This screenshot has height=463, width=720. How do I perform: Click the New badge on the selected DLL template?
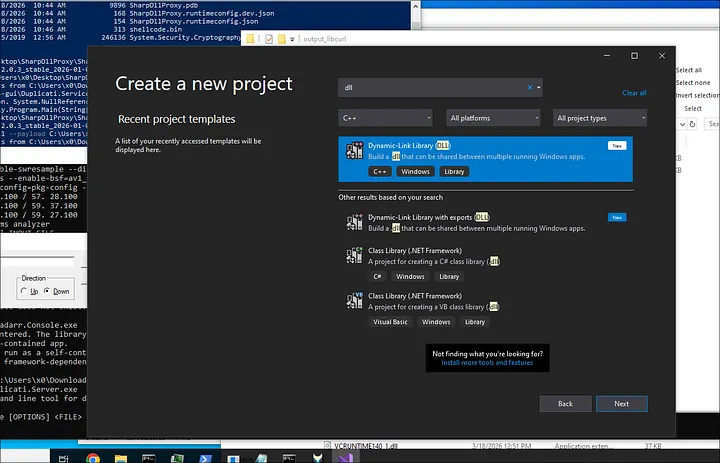click(x=617, y=146)
